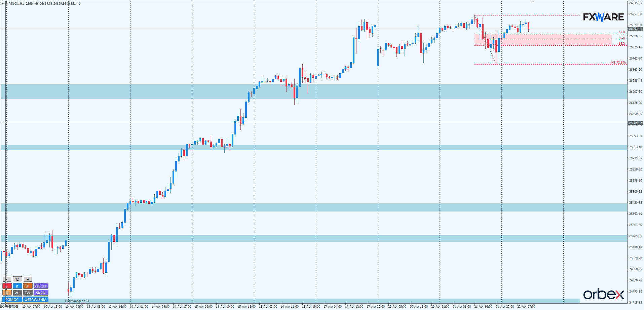Open the ALERTY alerts panel
This screenshot has width=644, height=310.
click(x=41, y=286)
